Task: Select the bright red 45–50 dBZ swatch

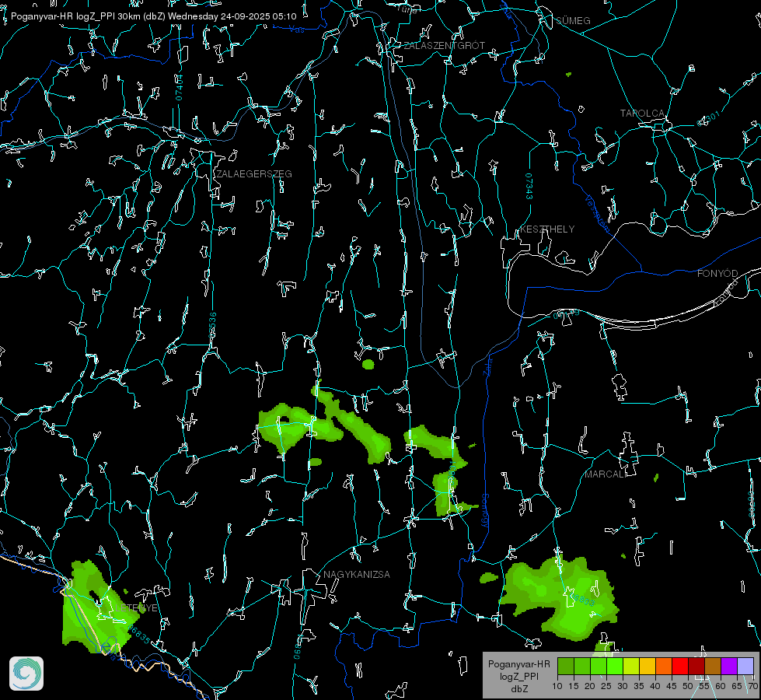Action: click(680, 666)
